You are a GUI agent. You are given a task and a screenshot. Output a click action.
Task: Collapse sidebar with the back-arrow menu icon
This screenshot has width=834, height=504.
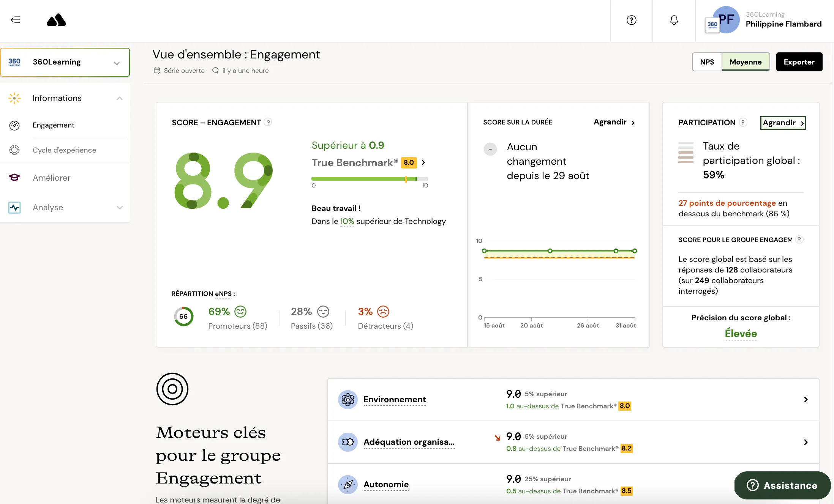15,20
